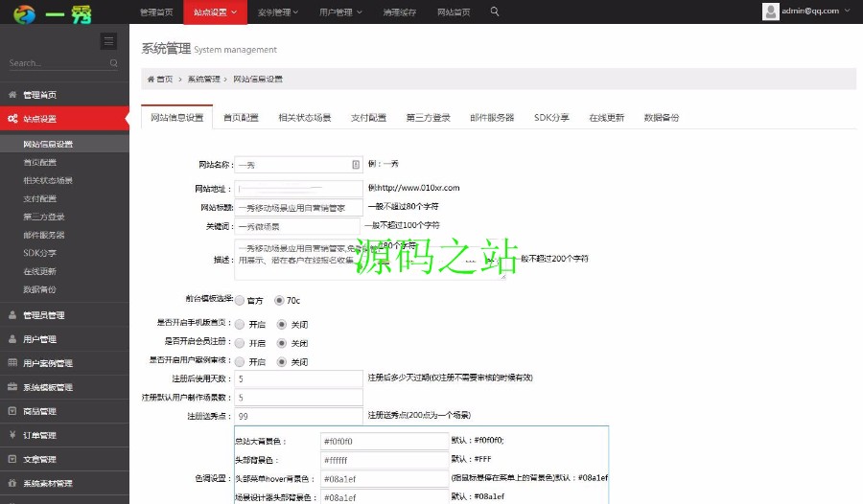Set 是否开启会员注册 to 关闭
863x504 pixels.
[x=282, y=343]
